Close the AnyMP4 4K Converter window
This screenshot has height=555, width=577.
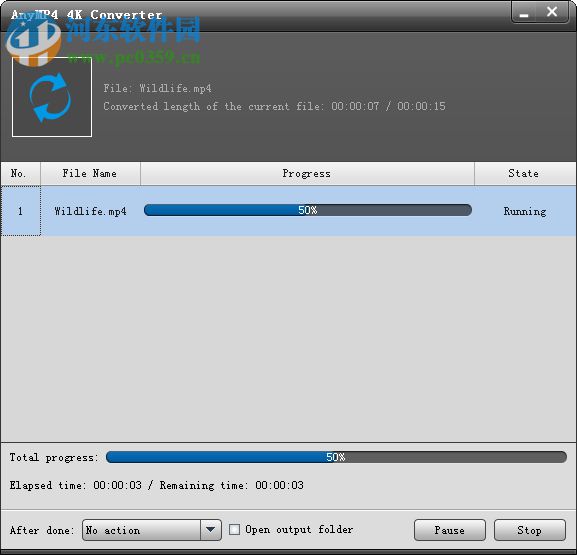552,12
